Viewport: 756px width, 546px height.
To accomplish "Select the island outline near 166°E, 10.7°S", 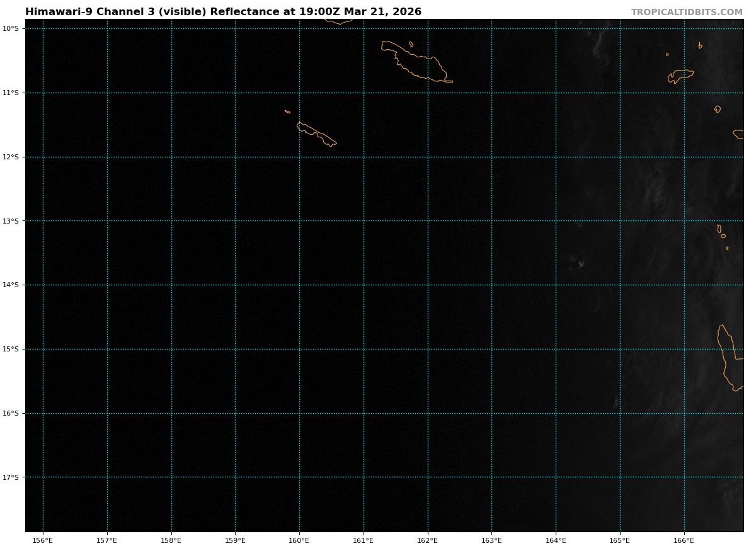I will [680, 75].
